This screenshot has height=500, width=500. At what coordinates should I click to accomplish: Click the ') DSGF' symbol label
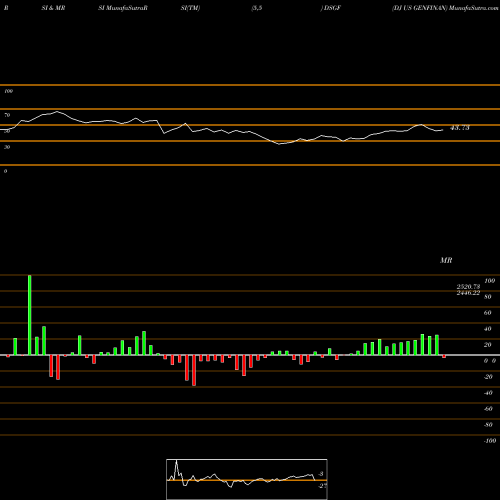tap(331, 8)
